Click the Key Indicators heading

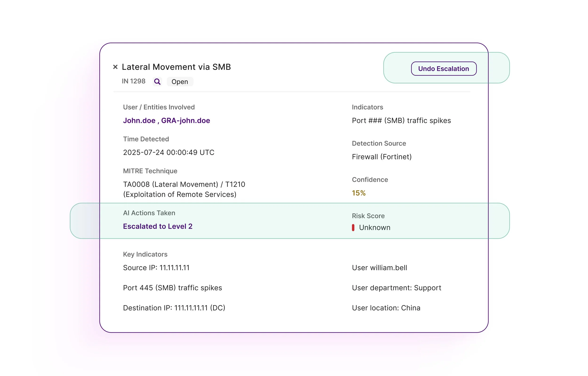145,255
